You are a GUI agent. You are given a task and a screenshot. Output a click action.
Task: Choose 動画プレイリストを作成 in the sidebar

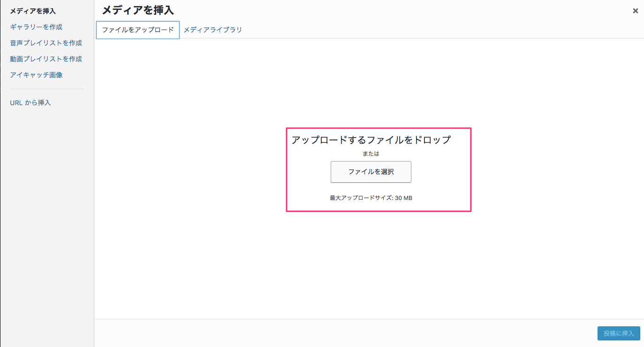click(46, 59)
